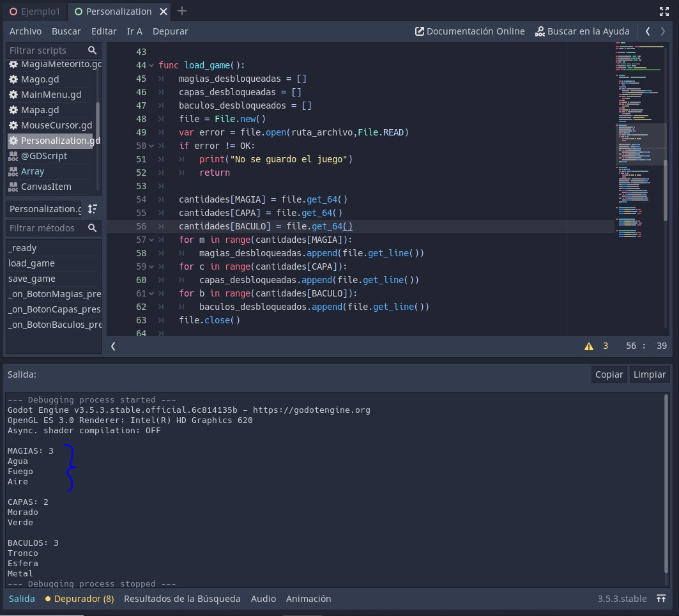Click line number 56 in gutter
The height and width of the screenshot is (616, 679).
(x=141, y=227)
